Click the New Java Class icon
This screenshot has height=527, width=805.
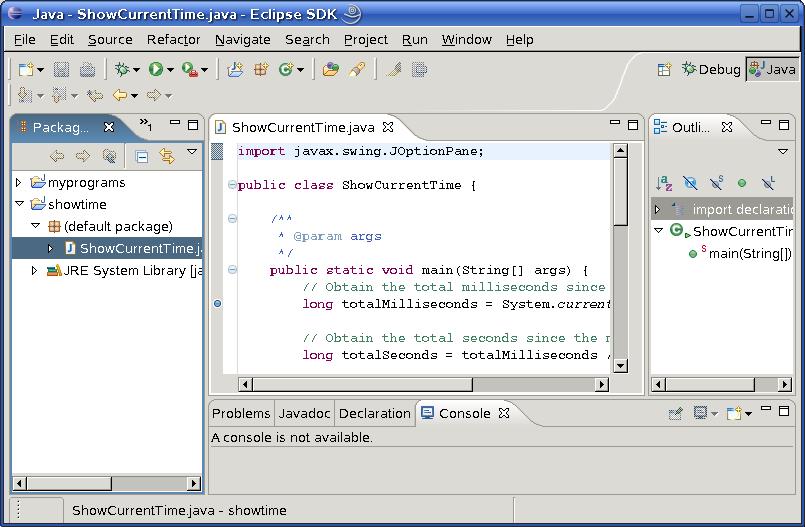tap(286, 69)
